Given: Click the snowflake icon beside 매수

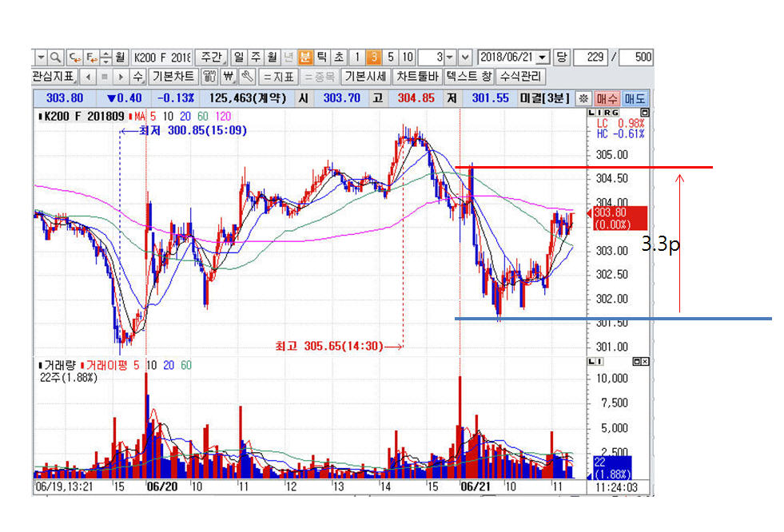Looking at the screenshot, I should click(x=583, y=98).
